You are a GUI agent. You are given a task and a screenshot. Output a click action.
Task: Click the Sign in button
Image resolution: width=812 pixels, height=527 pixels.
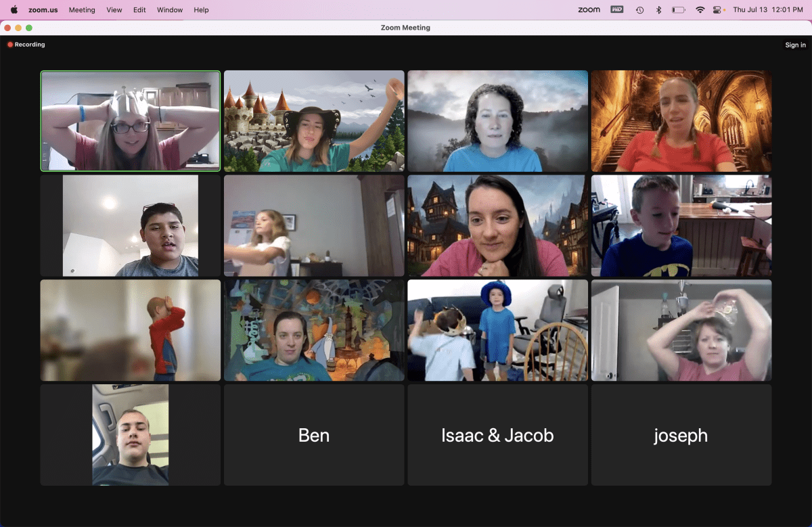(x=795, y=45)
